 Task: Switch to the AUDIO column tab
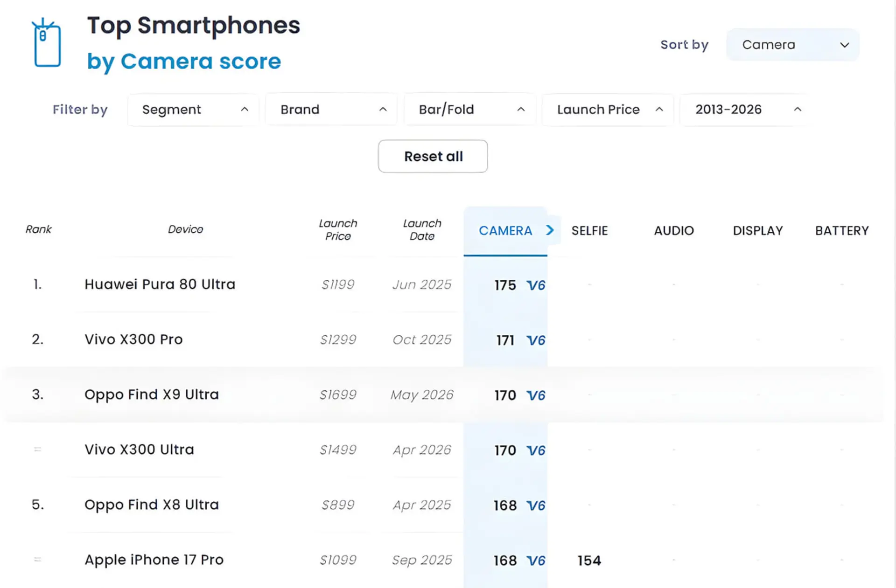point(674,231)
